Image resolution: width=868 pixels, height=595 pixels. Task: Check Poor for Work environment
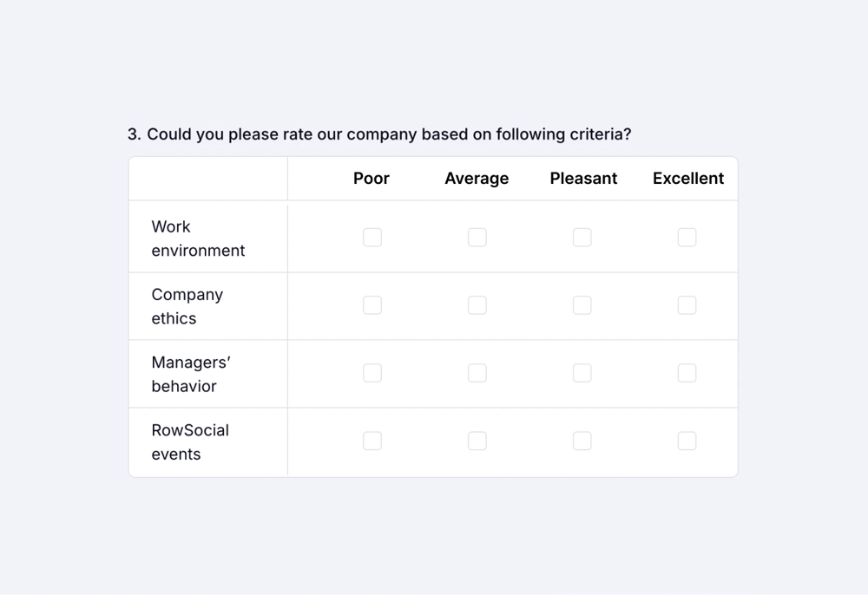(372, 238)
